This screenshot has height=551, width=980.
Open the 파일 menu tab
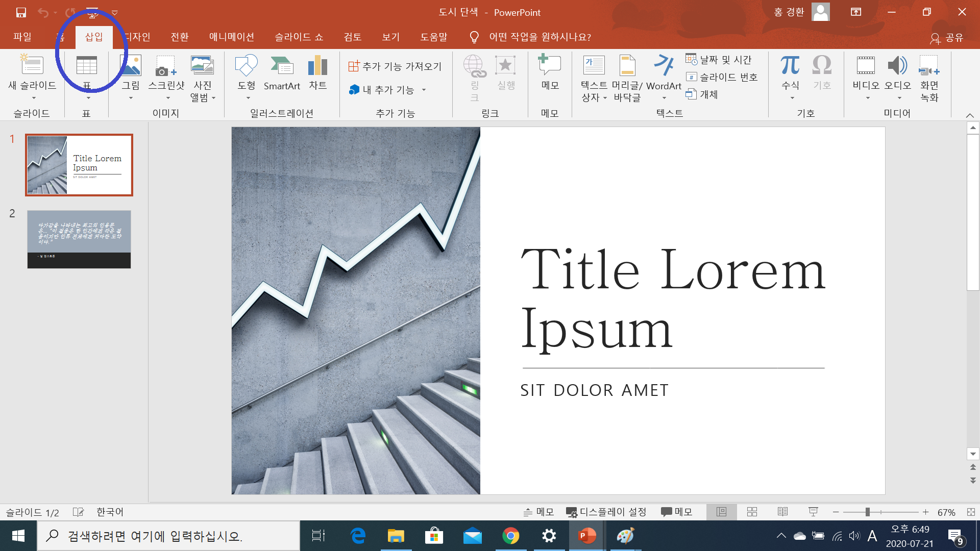[22, 37]
